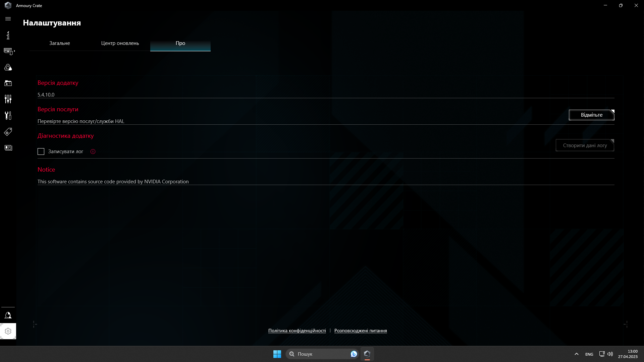This screenshot has width=644, height=362.
Task: Click Windows Search taskbar icon
Action: [291, 354]
